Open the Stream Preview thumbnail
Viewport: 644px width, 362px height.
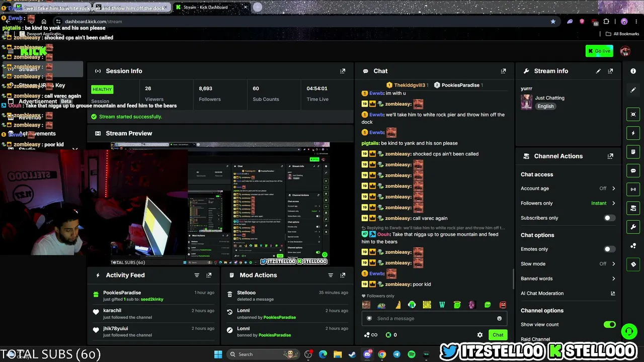(220, 204)
